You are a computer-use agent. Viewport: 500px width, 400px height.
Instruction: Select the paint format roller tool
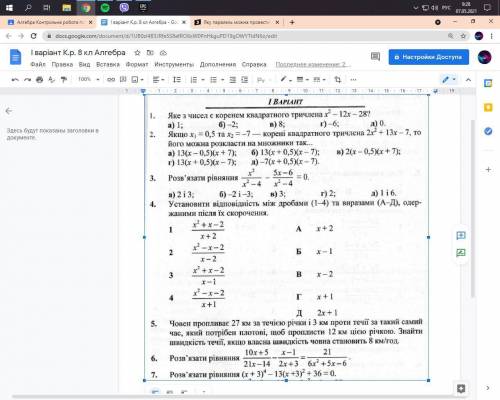click(64, 80)
